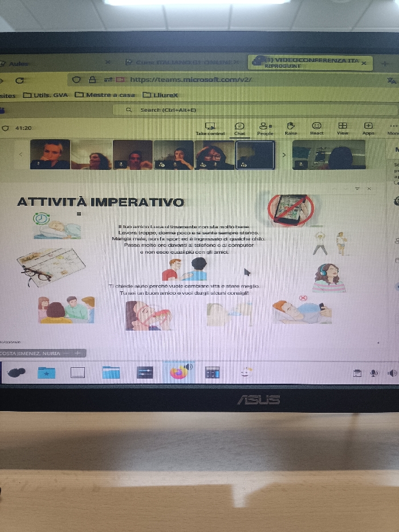Open the starred folder in taskbar
399x532 pixels.
46,372
